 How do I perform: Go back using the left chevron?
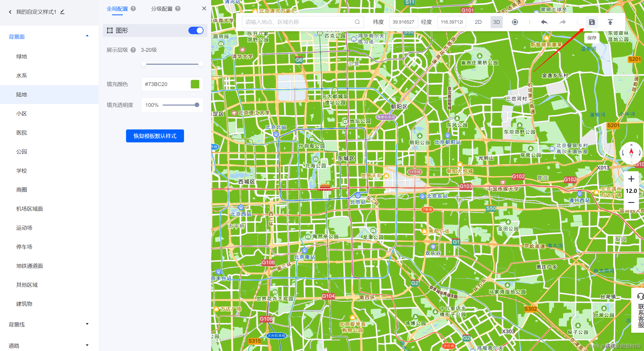coord(10,12)
